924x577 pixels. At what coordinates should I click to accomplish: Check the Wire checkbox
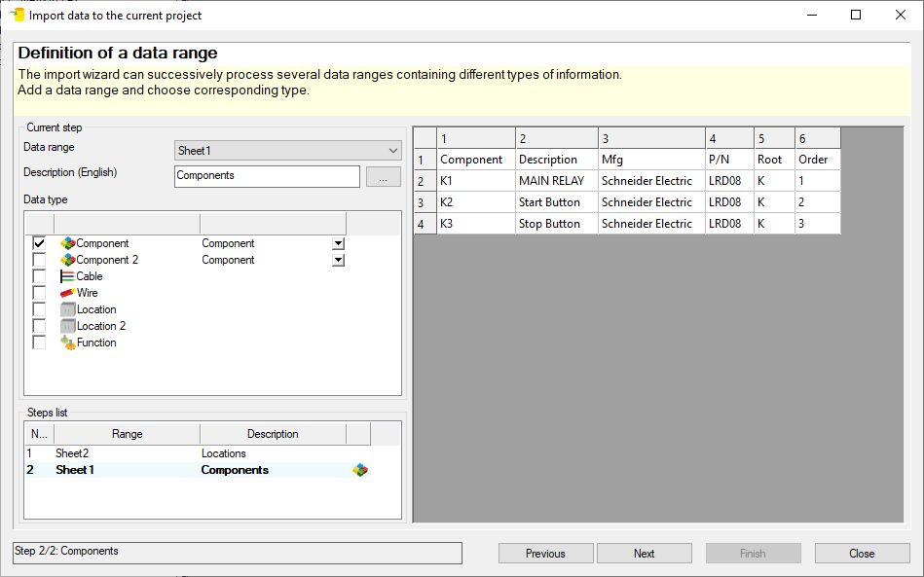[x=39, y=293]
